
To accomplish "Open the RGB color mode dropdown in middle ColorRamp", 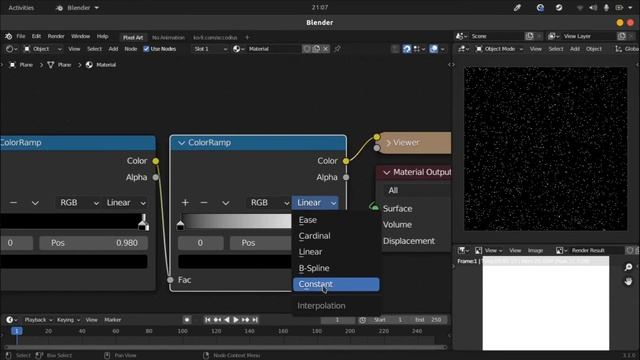I will pos(268,203).
